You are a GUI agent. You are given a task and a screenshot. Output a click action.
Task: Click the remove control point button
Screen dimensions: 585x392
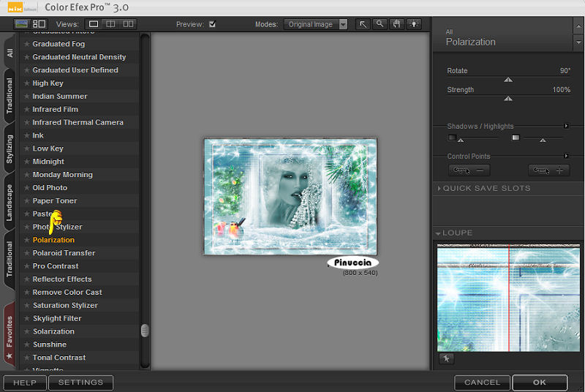click(x=469, y=170)
